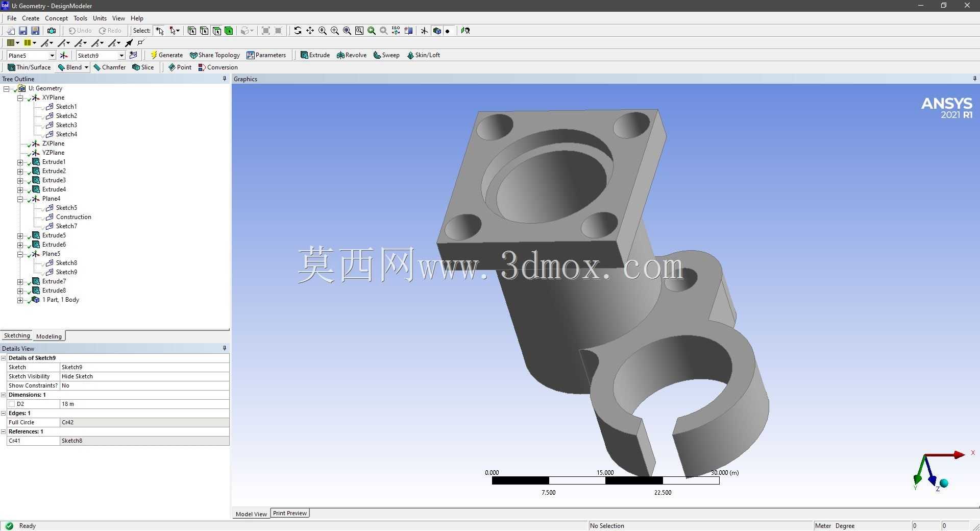Open the Parameters button
Screen dimensions: 980x531
pyautogui.click(x=266, y=55)
